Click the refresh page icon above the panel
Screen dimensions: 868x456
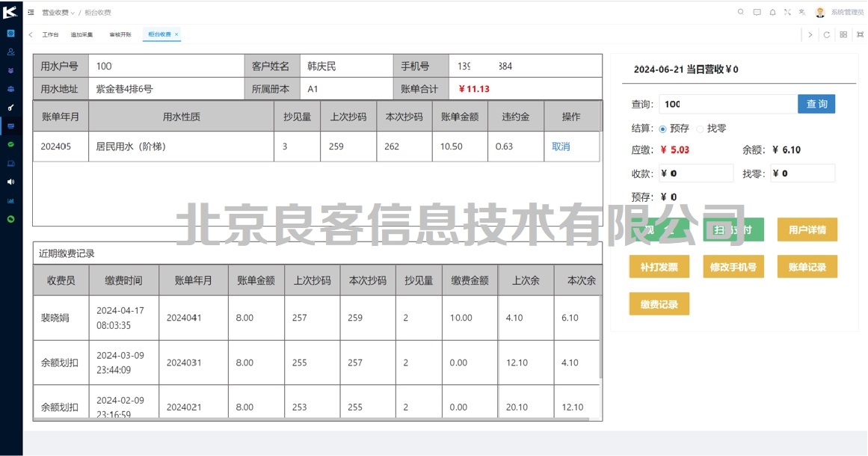pyautogui.click(x=828, y=34)
